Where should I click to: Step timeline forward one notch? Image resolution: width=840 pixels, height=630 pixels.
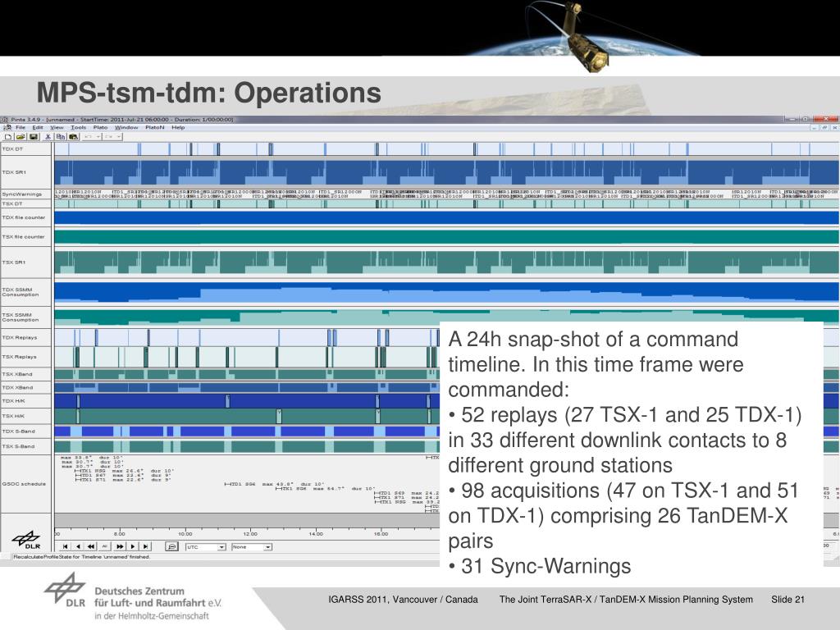132,546
